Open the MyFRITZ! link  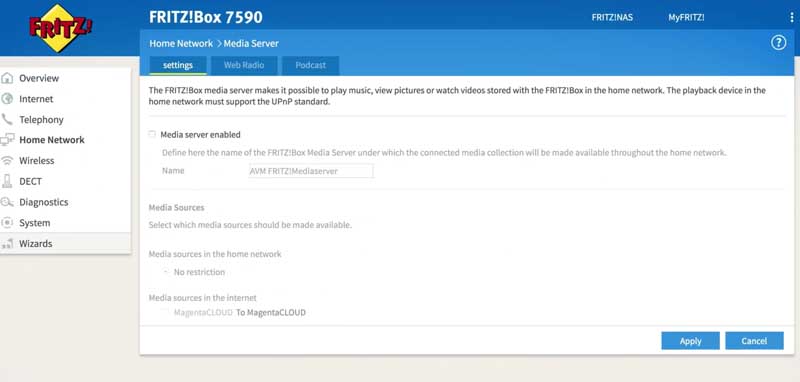click(686, 17)
